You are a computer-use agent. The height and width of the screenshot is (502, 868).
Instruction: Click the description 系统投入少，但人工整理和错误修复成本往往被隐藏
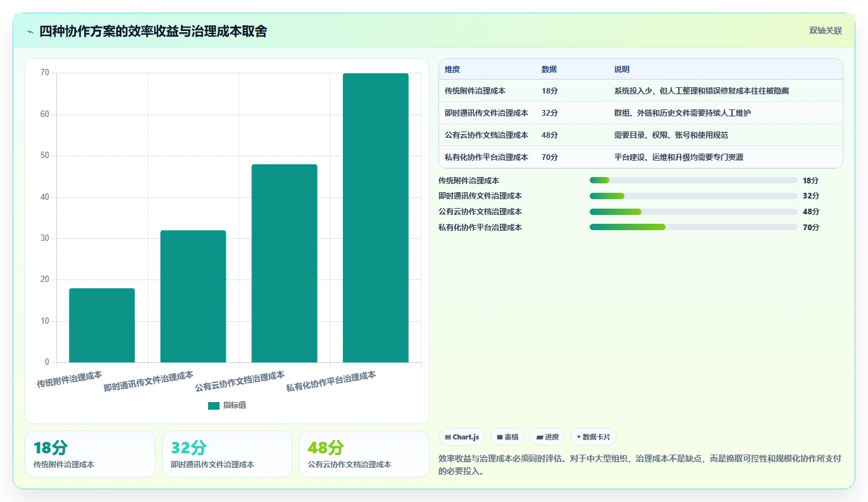click(702, 91)
